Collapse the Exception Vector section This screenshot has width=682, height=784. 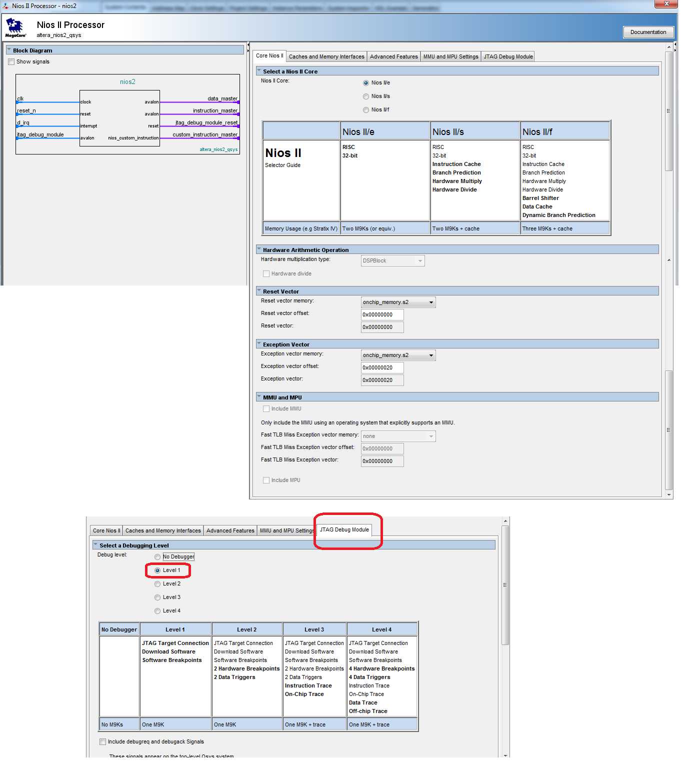click(259, 344)
